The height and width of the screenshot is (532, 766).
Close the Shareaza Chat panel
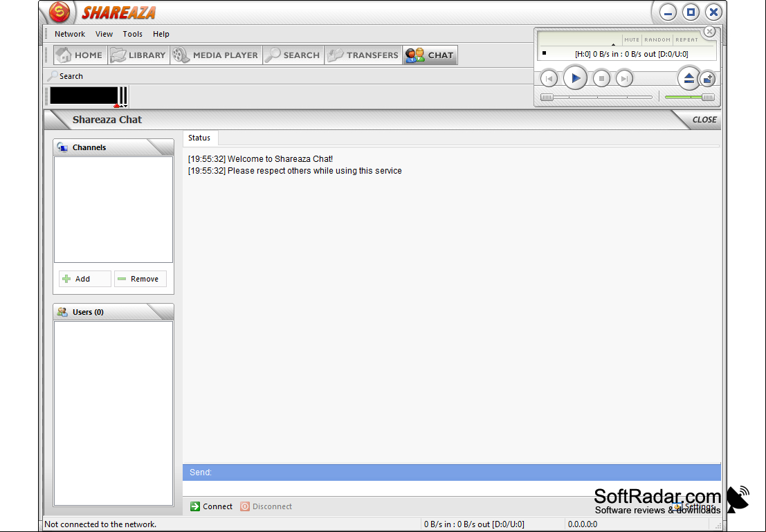[704, 120]
